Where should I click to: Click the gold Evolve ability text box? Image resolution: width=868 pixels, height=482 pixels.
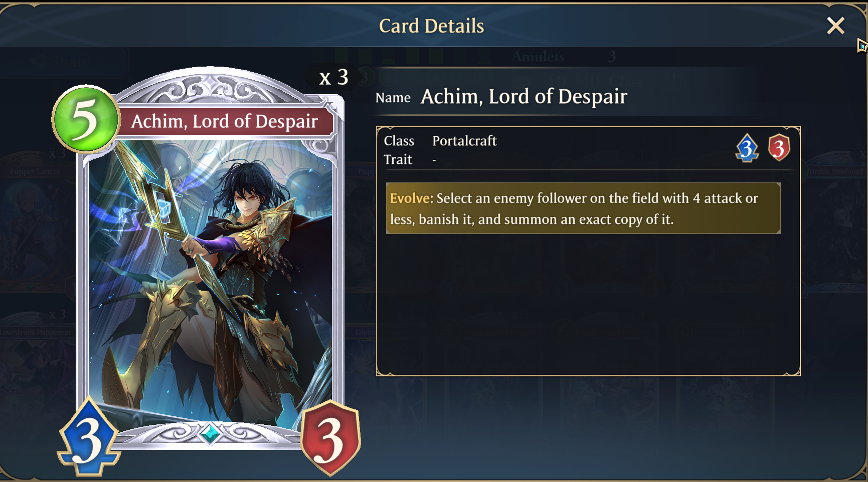(x=583, y=208)
